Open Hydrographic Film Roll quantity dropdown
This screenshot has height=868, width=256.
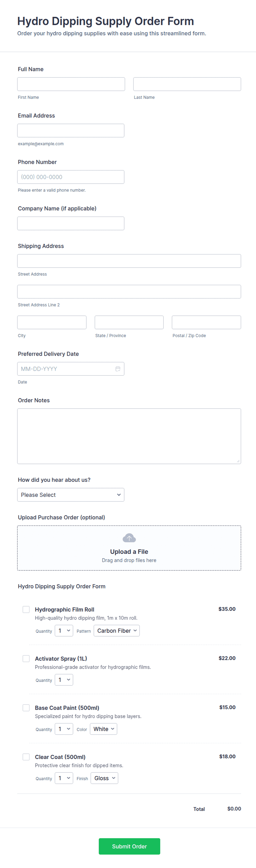[x=64, y=630]
